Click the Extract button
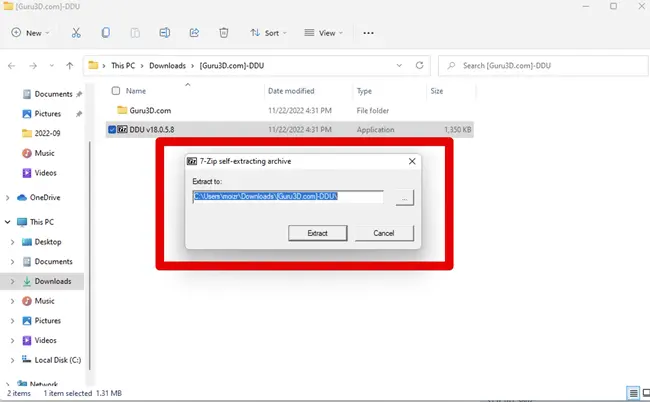 point(317,232)
